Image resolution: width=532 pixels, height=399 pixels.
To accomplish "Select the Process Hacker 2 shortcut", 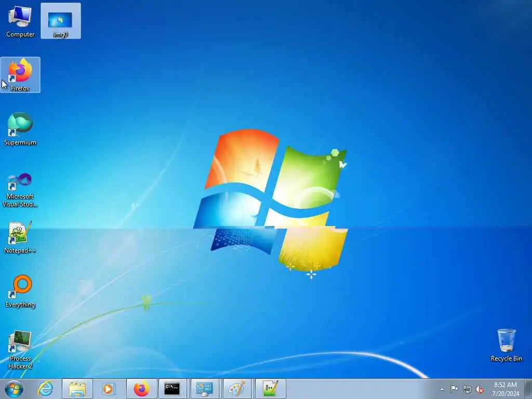I will [x=20, y=350].
